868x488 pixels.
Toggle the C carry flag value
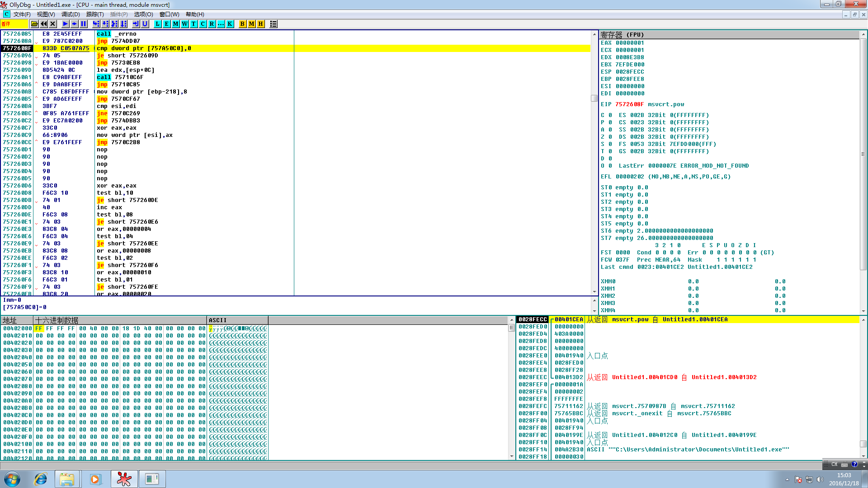610,115
